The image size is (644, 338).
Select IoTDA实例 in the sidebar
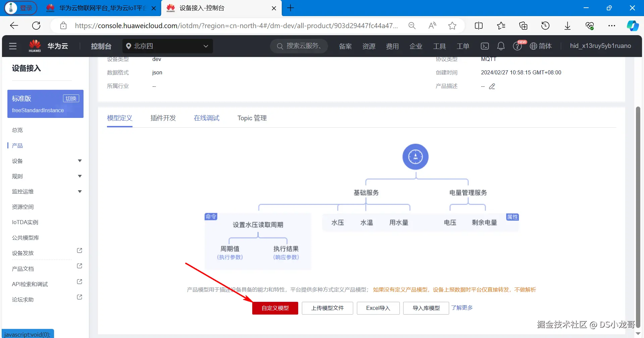click(x=25, y=222)
